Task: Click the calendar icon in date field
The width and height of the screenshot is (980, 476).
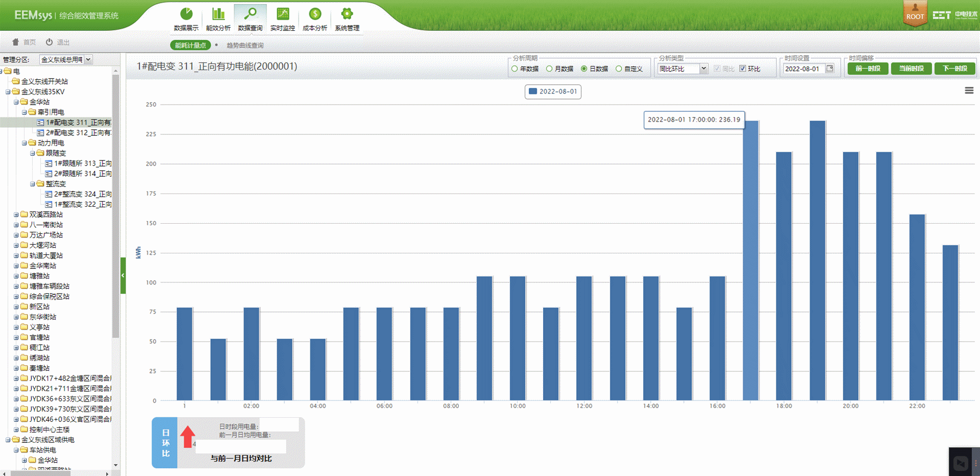Action: (830, 68)
